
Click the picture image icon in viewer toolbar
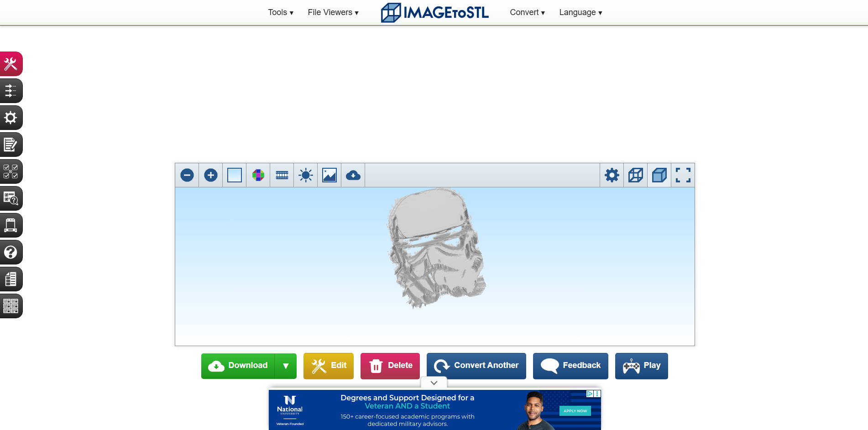[x=329, y=175]
